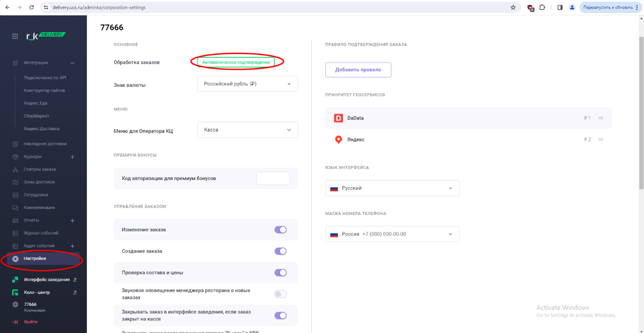Open the Знак валюты dropdown
Viewport: 644px width, 333px height.
pos(248,84)
